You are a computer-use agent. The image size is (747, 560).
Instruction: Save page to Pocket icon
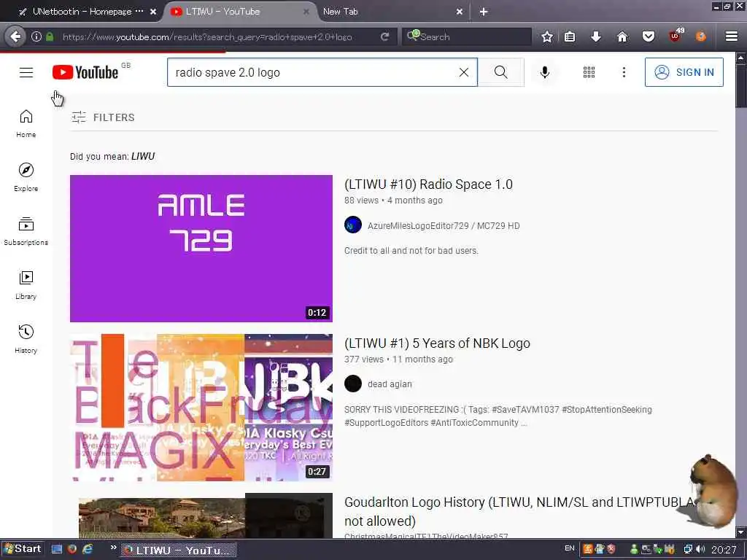click(649, 36)
